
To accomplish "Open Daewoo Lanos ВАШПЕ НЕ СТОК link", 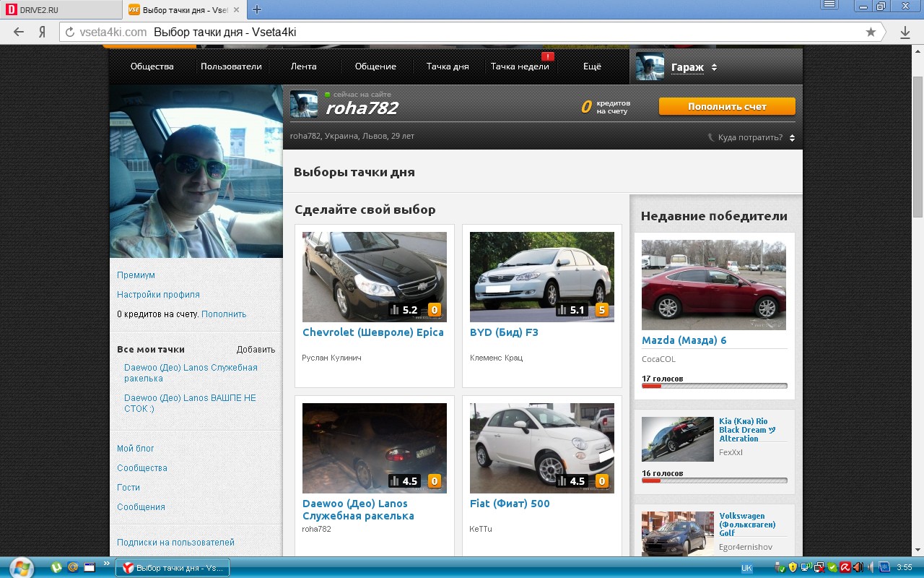I will click(x=190, y=403).
